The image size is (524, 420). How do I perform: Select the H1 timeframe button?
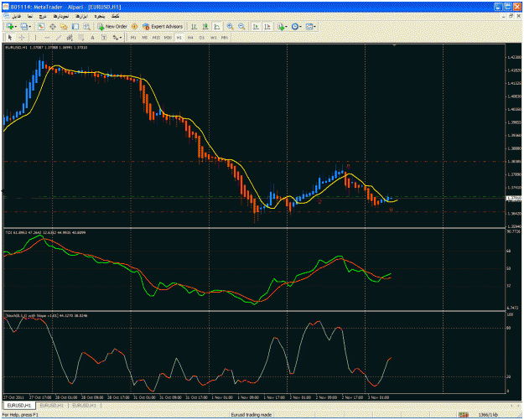179,38
